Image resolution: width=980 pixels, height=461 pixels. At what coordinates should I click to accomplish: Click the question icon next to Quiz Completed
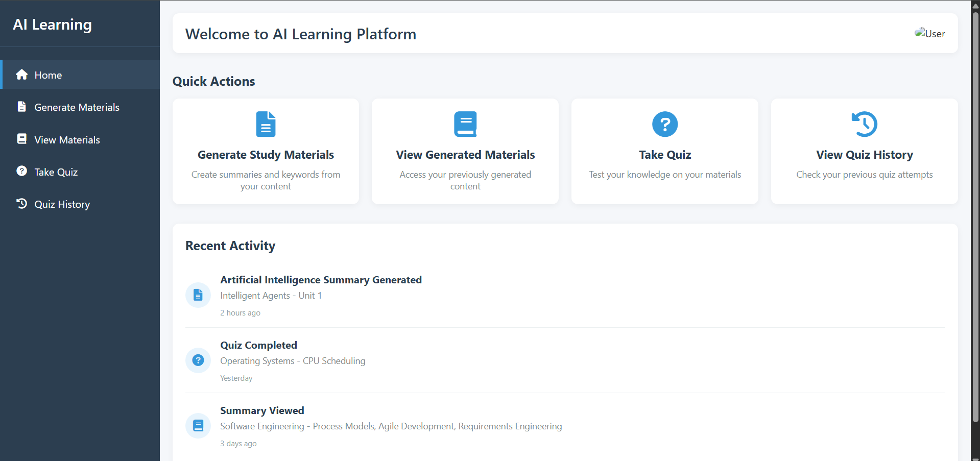coord(198,360)
